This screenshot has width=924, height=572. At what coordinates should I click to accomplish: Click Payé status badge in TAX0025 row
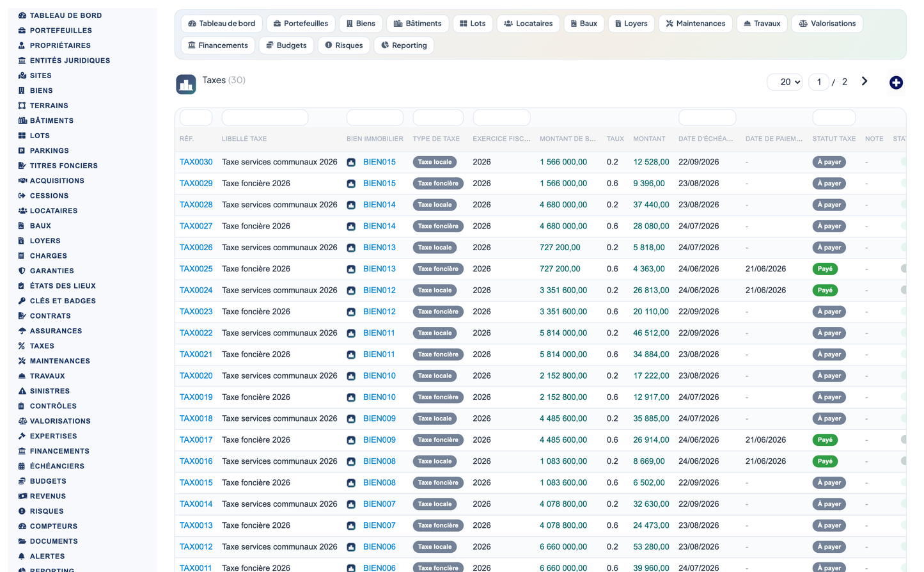(x=825, y=269)
